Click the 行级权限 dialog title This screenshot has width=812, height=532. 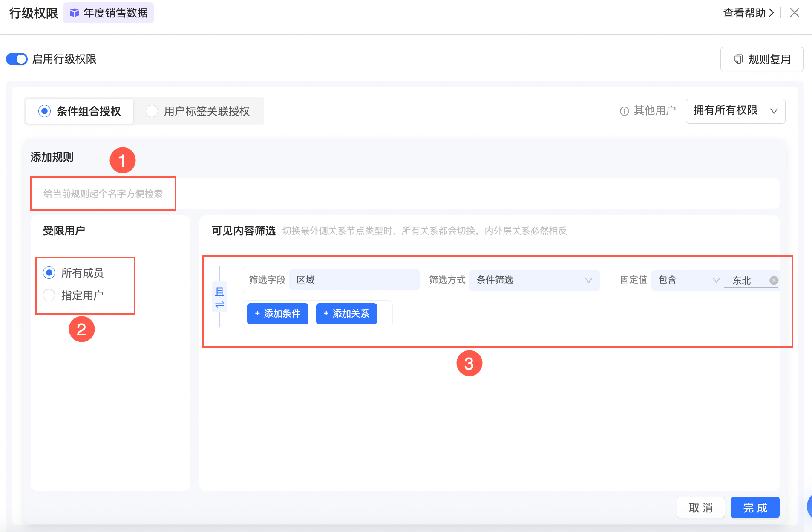(x=34, y=13)
